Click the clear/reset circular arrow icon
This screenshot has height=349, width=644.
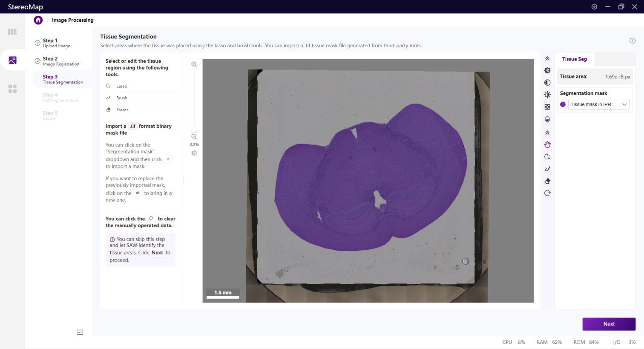(x=547, y=193)
